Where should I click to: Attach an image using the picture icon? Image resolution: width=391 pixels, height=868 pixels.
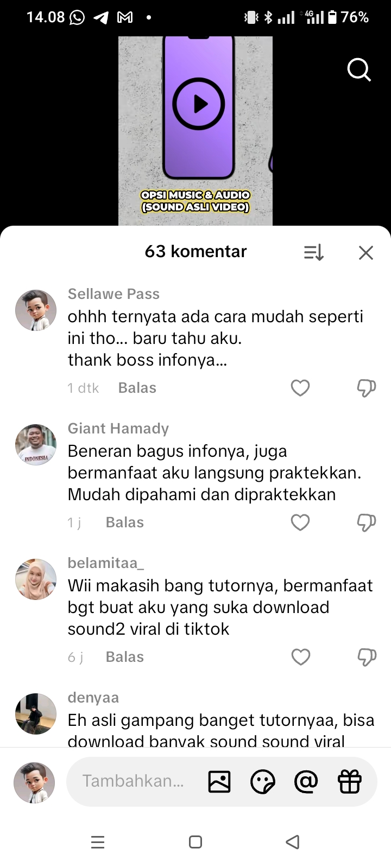click(219, 782)
